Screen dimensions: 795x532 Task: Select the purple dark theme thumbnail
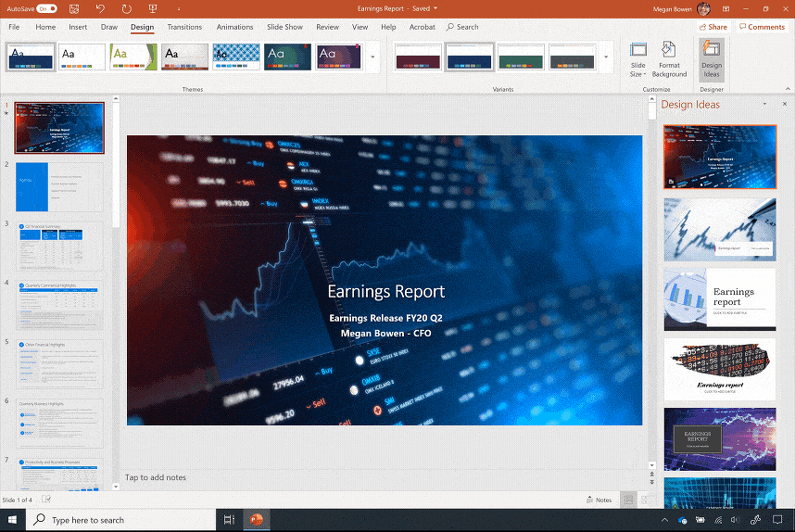(339, 57)
